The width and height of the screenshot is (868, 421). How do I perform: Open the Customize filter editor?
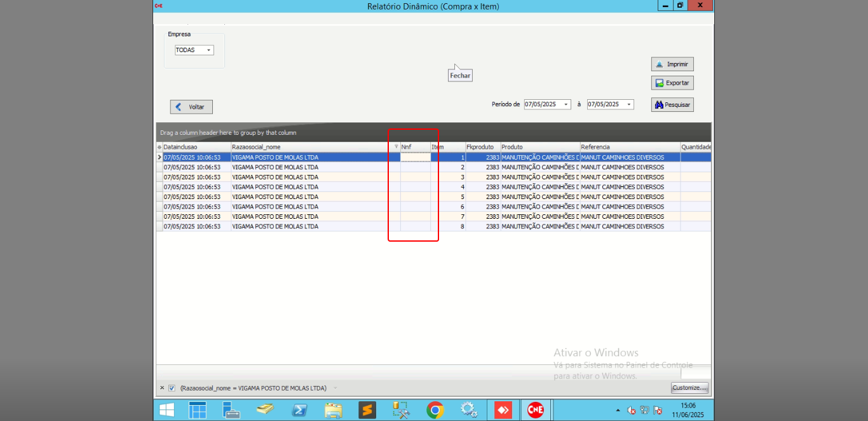click(x=689, y=388)
